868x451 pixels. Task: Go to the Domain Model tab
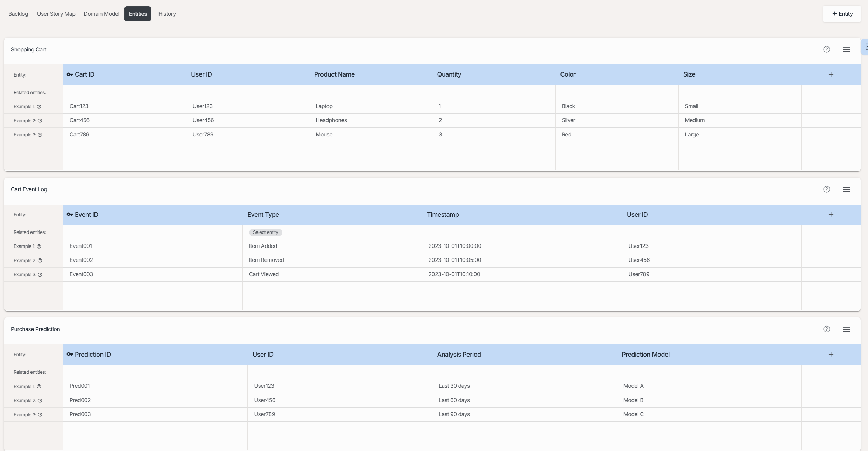(x=101, y=14)
